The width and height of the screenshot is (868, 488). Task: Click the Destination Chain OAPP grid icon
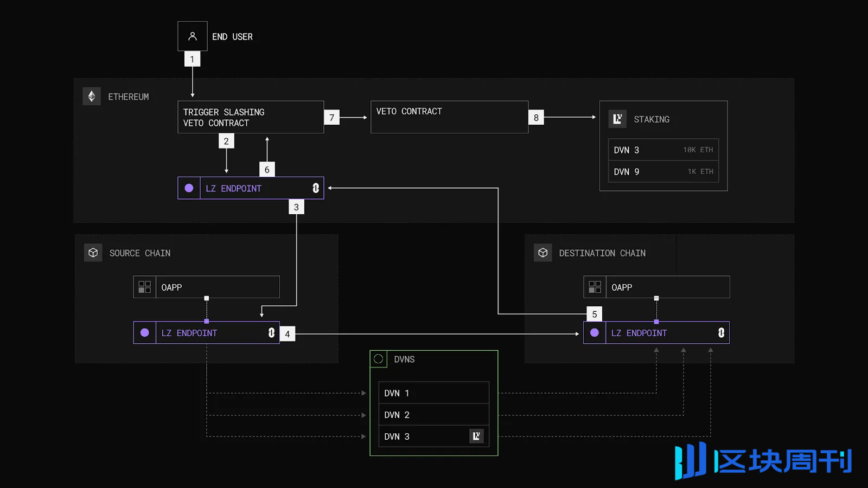coord(595,287)
